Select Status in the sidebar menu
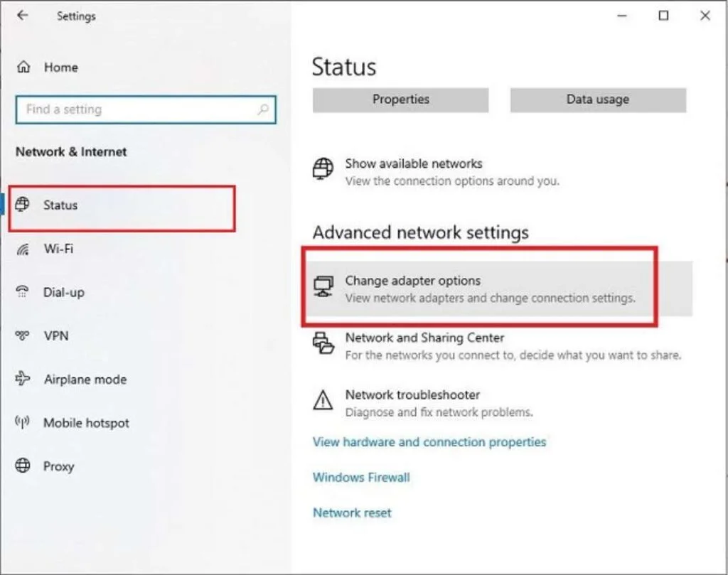The height and width of the screenshot is (575, 728). [60, 205]
